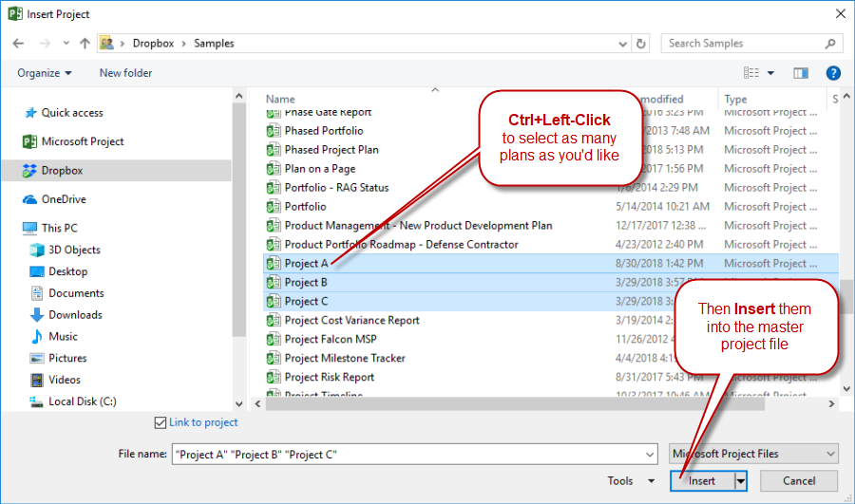Viewport: 855px width, 504px height.
Task: Open the Desktop folder
Action: pos(67,271)
